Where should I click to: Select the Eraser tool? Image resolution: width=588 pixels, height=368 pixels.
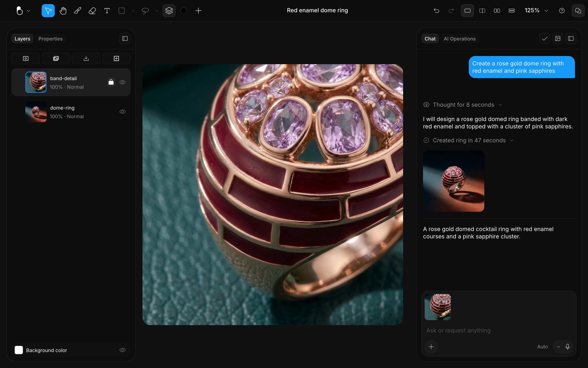pos(92,10)
